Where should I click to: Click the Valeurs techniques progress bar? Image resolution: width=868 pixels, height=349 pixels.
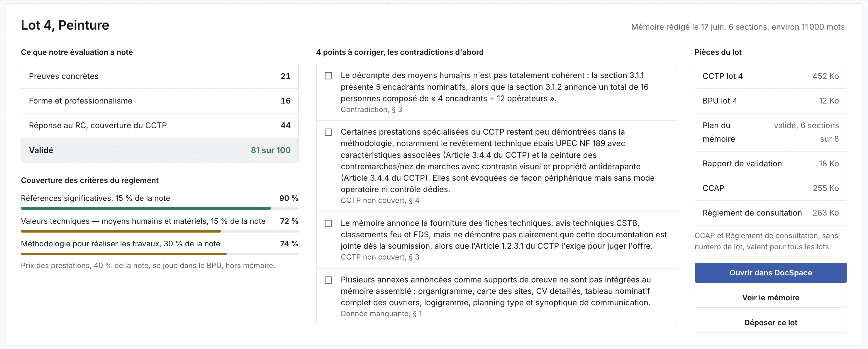tap(160, 231)
